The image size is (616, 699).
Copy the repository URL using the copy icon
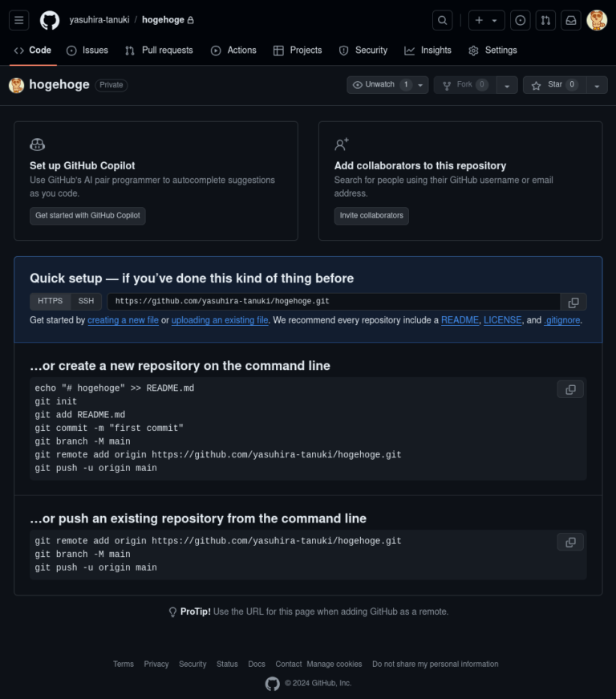click(573, 301)
